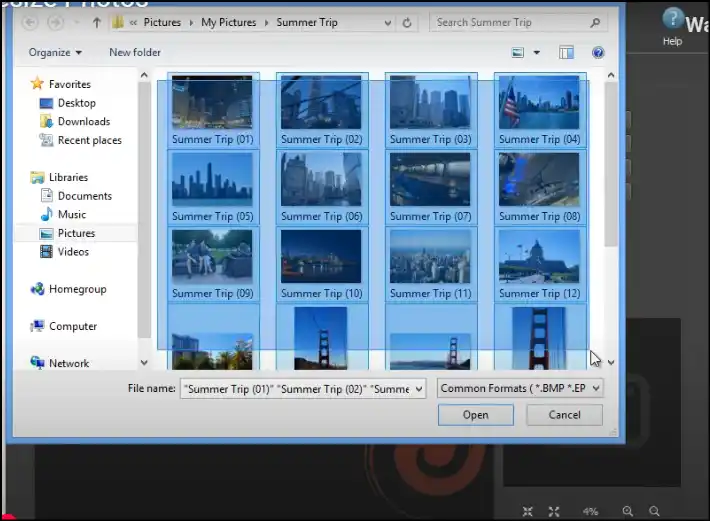Open Homegroup in the navigation pane
Image resolution: width=710 pixels, height=521 pixels.
(x=68, y=289)
